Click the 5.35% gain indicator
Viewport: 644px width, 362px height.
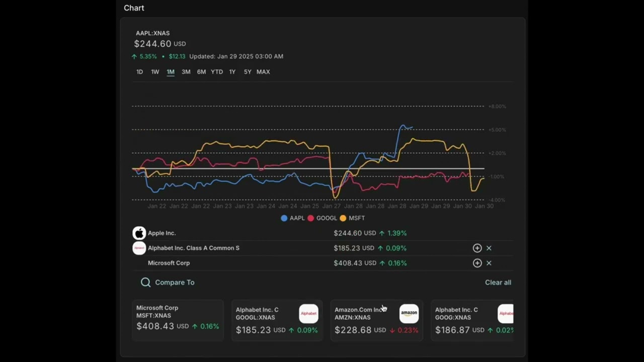pos(144,56)
